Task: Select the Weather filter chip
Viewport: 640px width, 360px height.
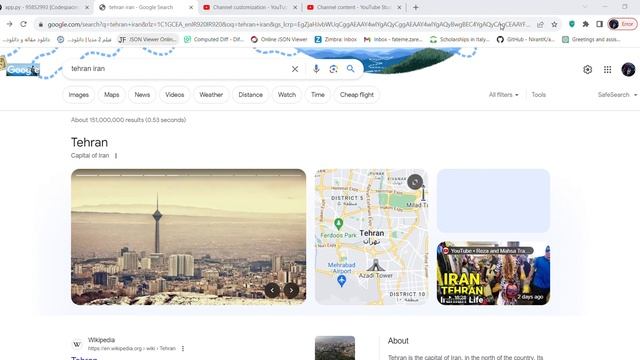Action: click(x=211, y=95)
